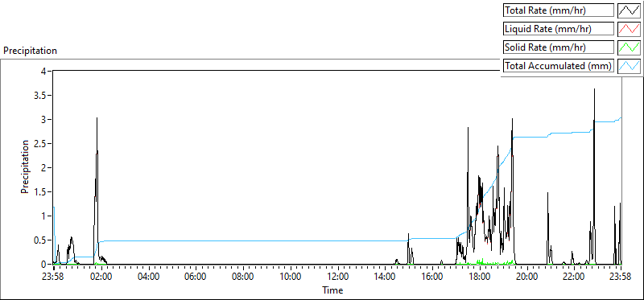This screenshot has width=644, height=300.
Task: Click the 20:00 time axis marker
Action: 526,276
